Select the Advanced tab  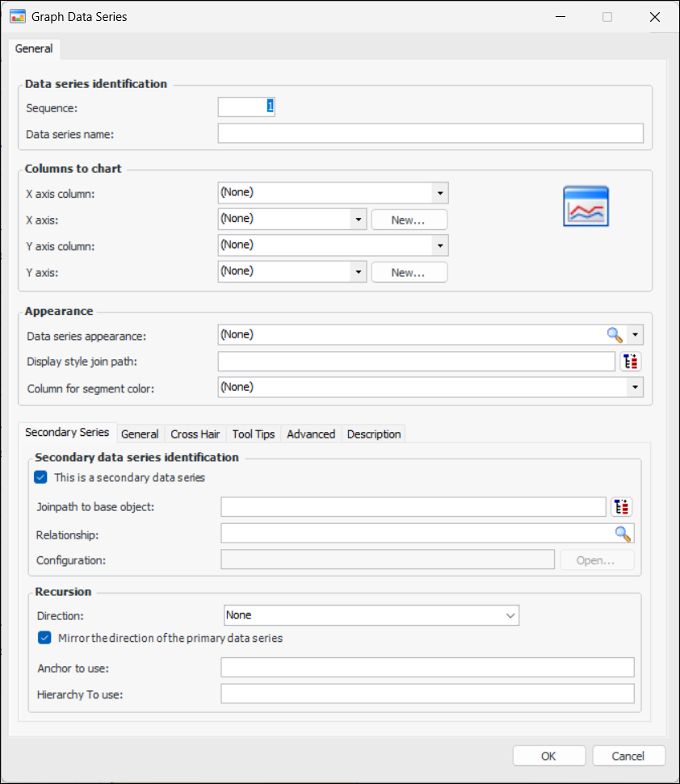point(311,434)
